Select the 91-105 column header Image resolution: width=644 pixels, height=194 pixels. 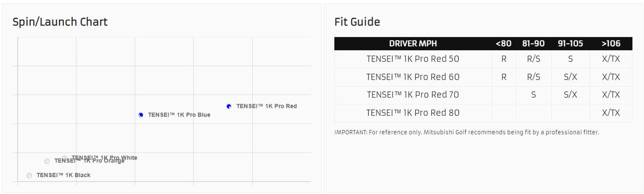570,44
